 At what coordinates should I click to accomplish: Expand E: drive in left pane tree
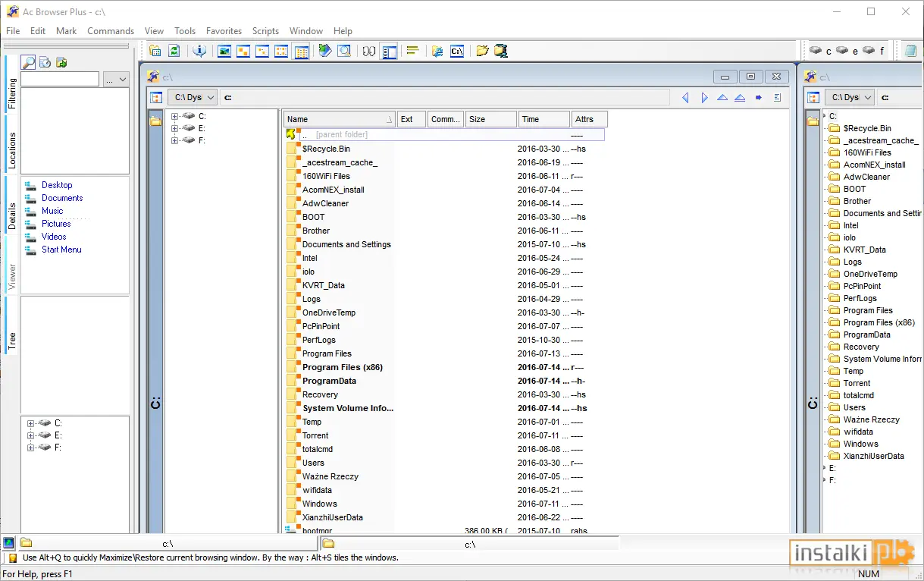pyautogui.click(x=174, y=129)
